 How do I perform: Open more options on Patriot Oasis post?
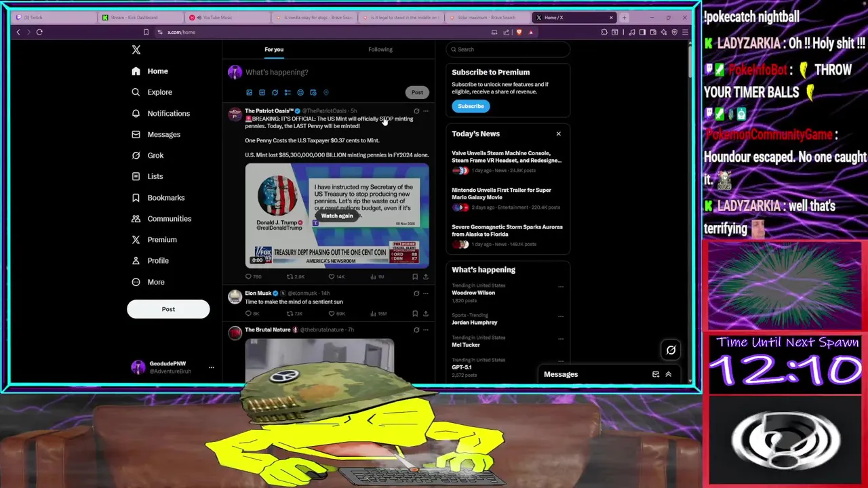pyautogui.click(x=426, y=111)
